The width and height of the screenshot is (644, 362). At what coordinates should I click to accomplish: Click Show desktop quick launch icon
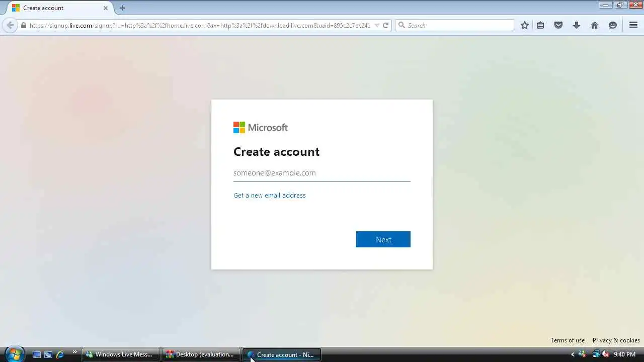point(37,354)
